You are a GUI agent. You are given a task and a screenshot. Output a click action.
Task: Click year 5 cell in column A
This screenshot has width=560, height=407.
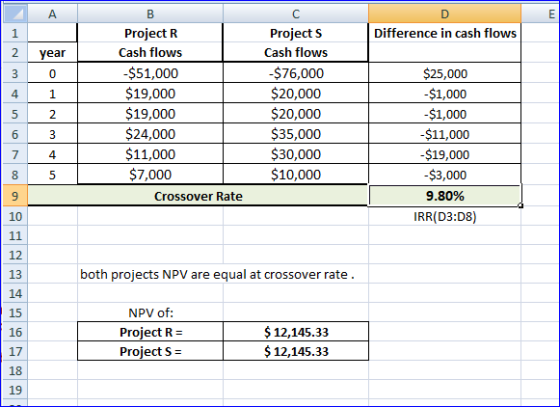tap(52, 174)
